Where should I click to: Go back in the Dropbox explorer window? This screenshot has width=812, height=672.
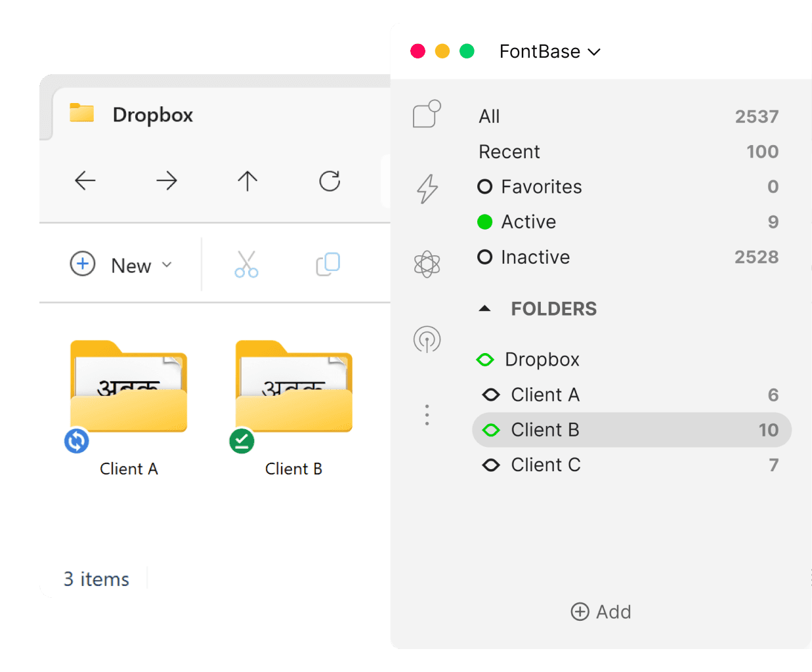pyautogui.click(x=85, y=180)
